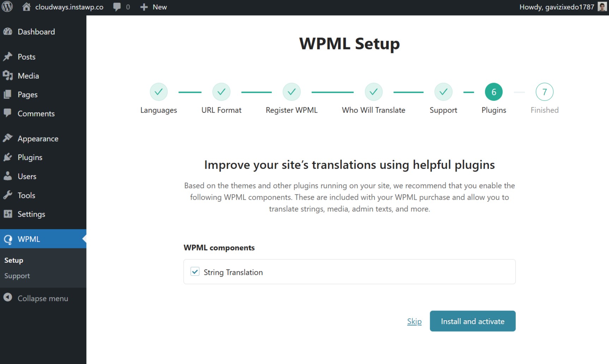
Task: Go to Media in the sidebar
Action: [x=43, y=76]
